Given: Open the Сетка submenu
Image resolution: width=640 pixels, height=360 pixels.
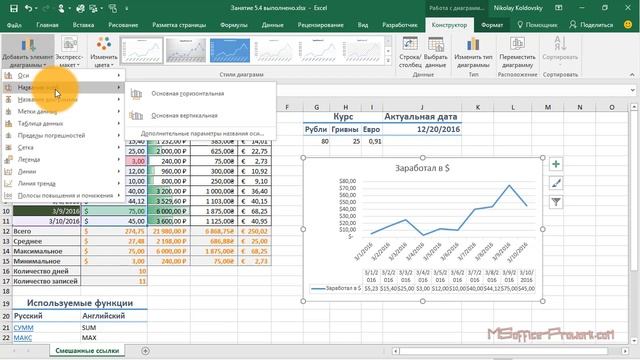Looking at the screenshot, I should pyautogui.click(x=63, y=147).
